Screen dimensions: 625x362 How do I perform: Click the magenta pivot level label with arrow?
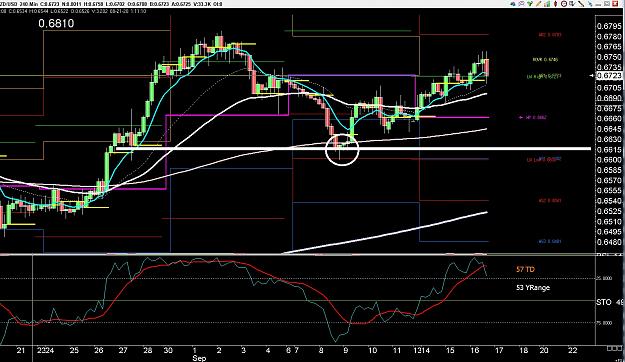533,118
